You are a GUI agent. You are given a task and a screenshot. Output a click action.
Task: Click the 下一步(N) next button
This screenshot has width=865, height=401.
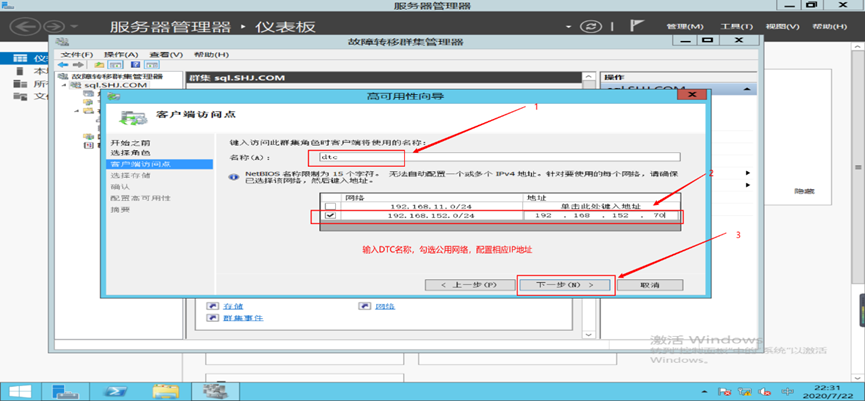565,285
